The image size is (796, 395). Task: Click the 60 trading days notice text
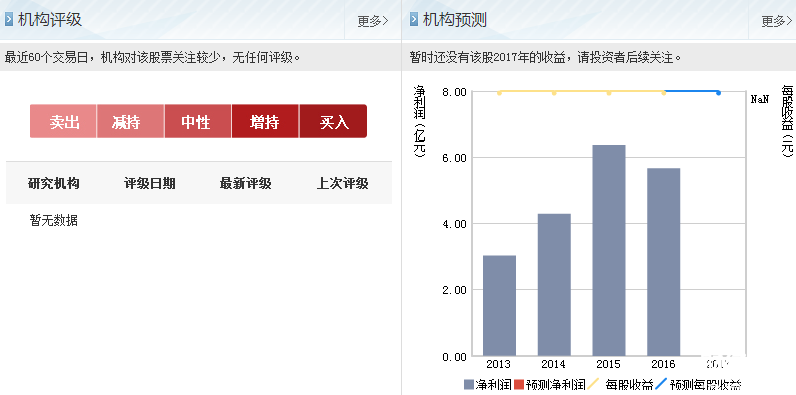(x=153, y=57)
